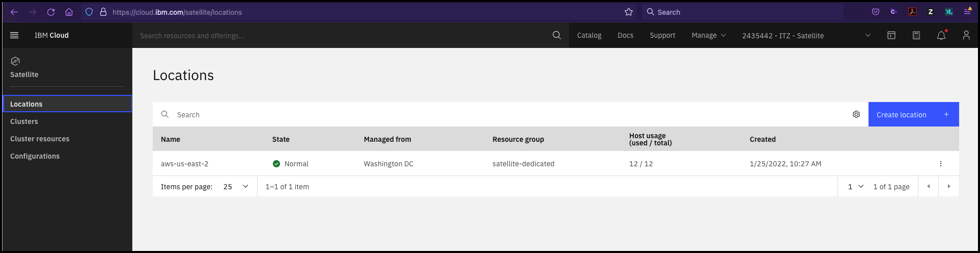Open the aws-us-east-2 location link

tap(184, 164)
